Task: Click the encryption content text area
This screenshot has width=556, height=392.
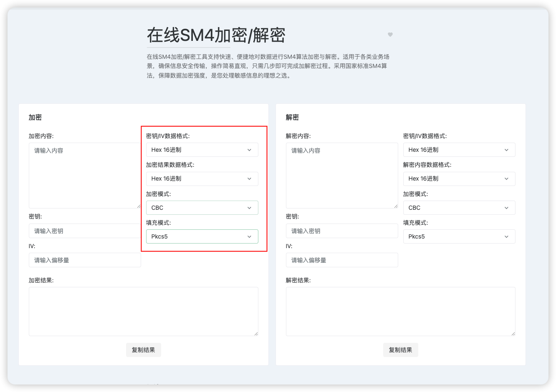Action: click(x=85, y=175)
